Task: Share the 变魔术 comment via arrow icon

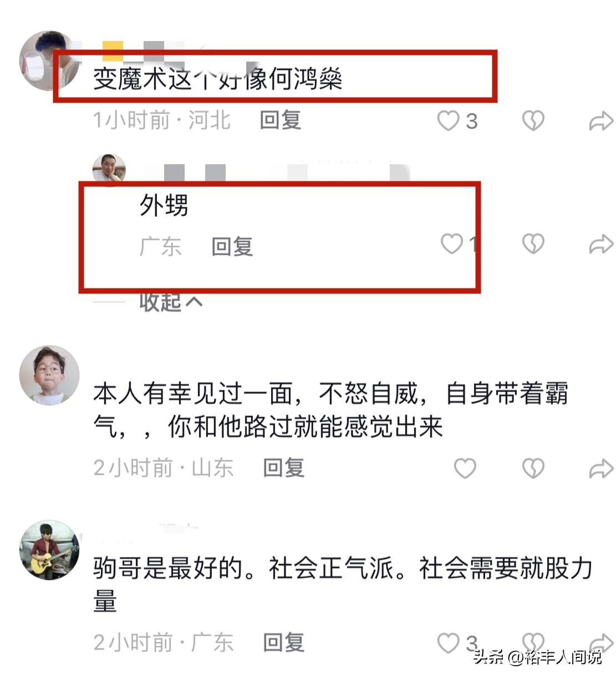Action: click(x=601, y=120)
